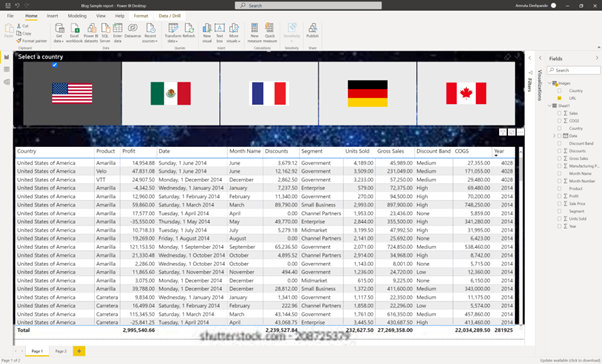
Task: Open the View ribbon tab
Action: click(101, 16)
